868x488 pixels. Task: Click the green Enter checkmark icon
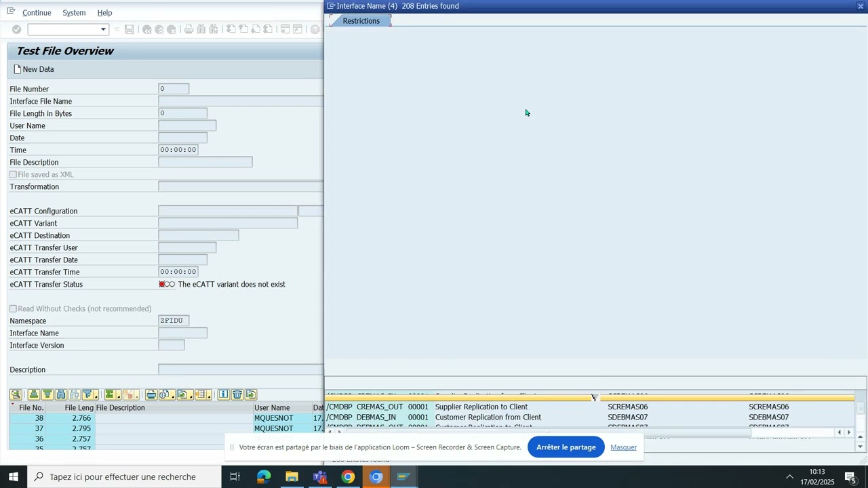(x=17, y=29)
